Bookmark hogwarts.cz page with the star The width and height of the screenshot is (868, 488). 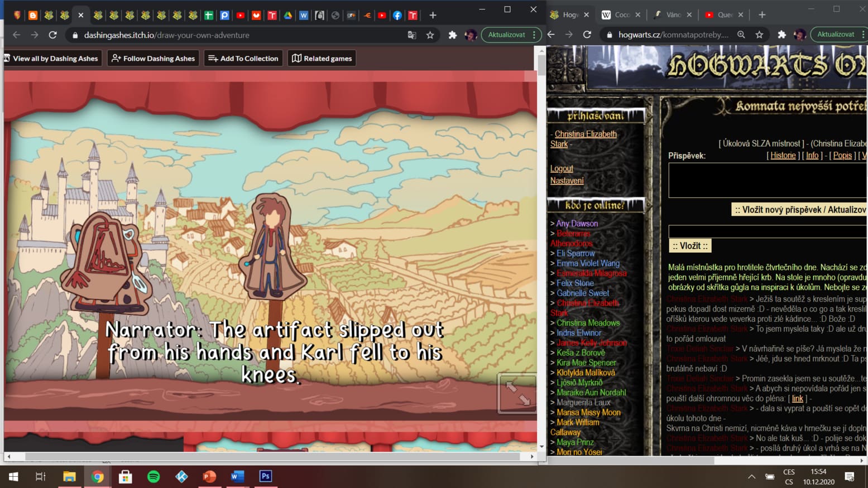coord(759,35)
